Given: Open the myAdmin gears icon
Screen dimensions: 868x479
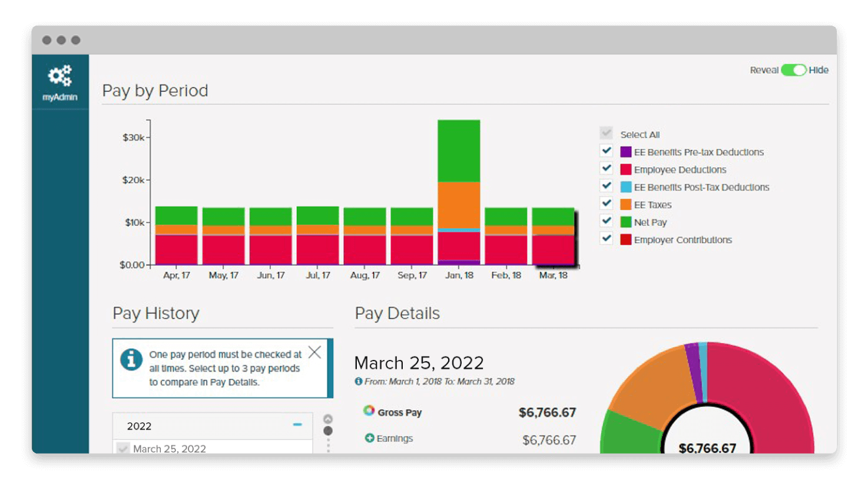Looking at the screenshot, I should coord(60,76).
